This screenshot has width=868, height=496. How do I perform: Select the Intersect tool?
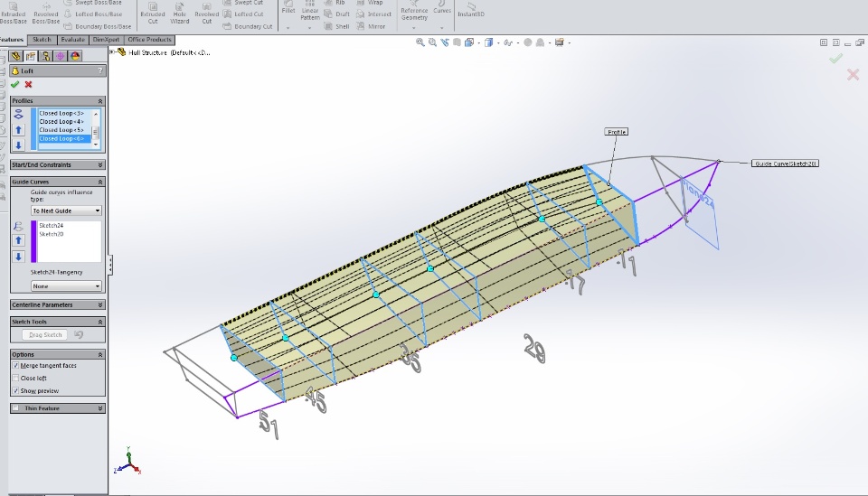373,14
